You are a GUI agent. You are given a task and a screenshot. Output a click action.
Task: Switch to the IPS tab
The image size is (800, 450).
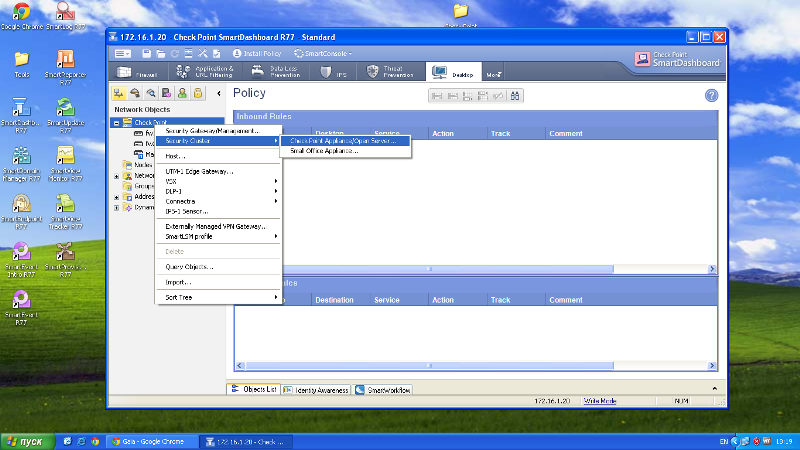coord(334,72)
